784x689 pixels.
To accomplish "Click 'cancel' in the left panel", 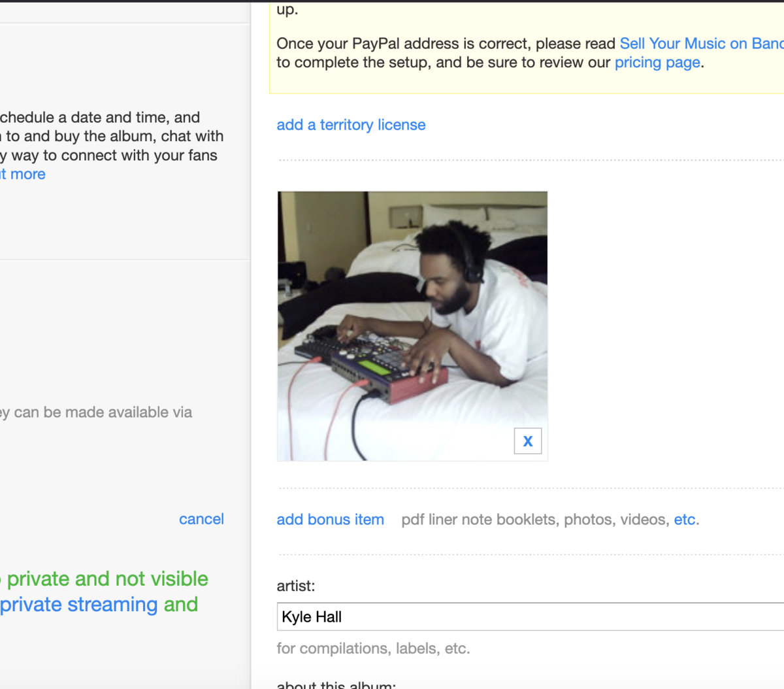I will [x=201, y=519].
